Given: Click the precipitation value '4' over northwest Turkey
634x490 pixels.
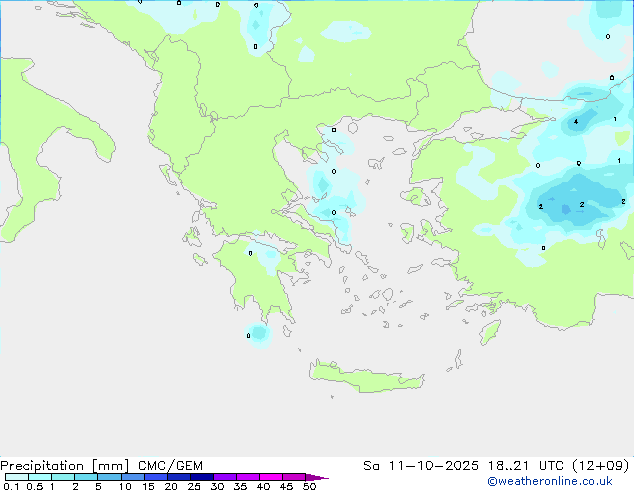Looking at the screenshot, I should click(576, 122).
